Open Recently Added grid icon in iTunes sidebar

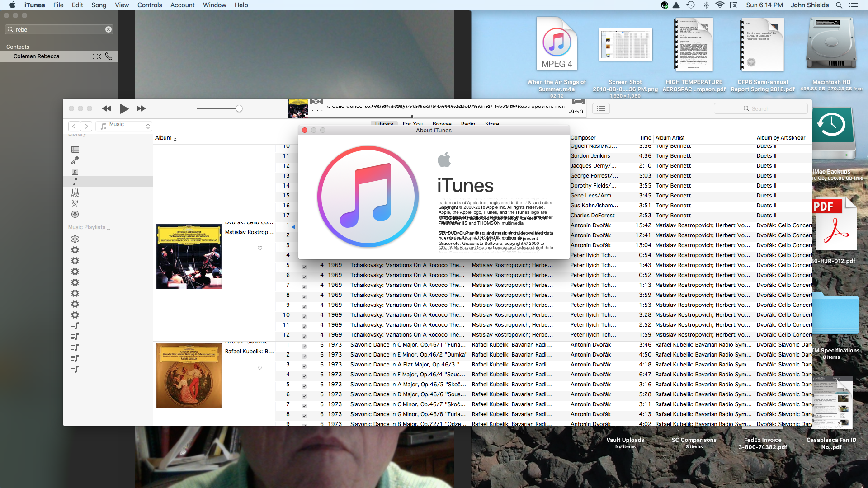(75, 150)
